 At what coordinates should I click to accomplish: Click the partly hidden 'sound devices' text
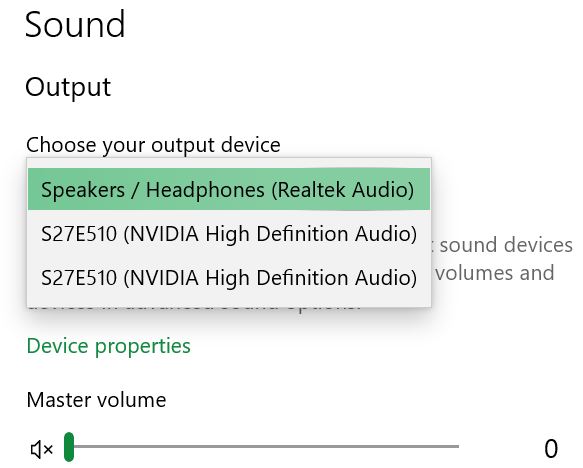506,245
